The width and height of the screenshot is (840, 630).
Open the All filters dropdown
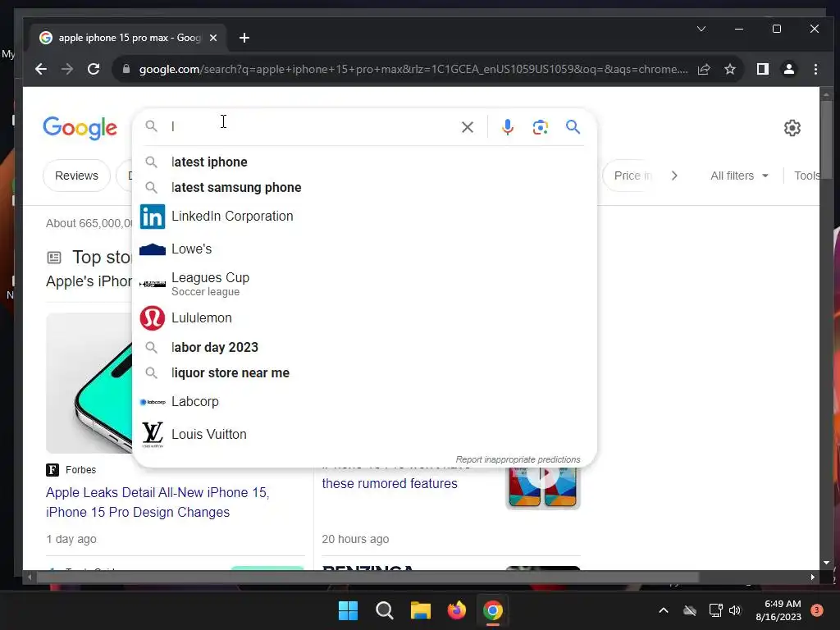pos(739,176)
